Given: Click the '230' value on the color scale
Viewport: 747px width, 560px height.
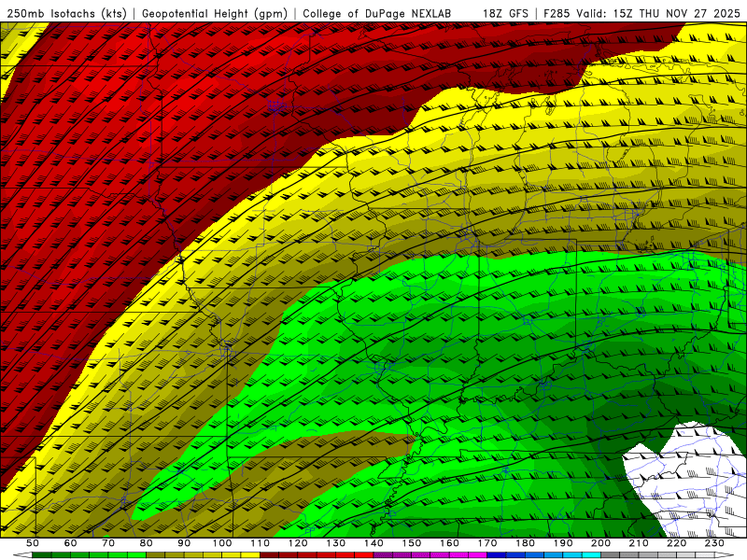Looking at the screenshot, I should (x=714, y=543).
